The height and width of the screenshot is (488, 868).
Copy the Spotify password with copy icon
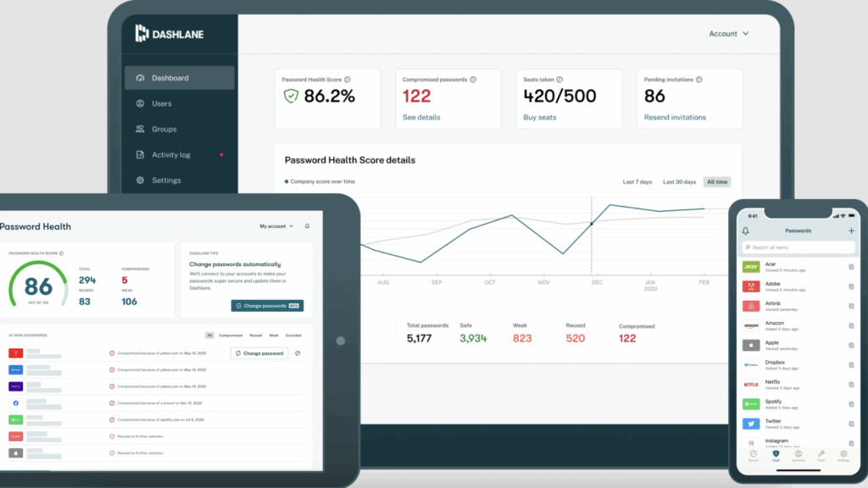(x=851, y=404)
